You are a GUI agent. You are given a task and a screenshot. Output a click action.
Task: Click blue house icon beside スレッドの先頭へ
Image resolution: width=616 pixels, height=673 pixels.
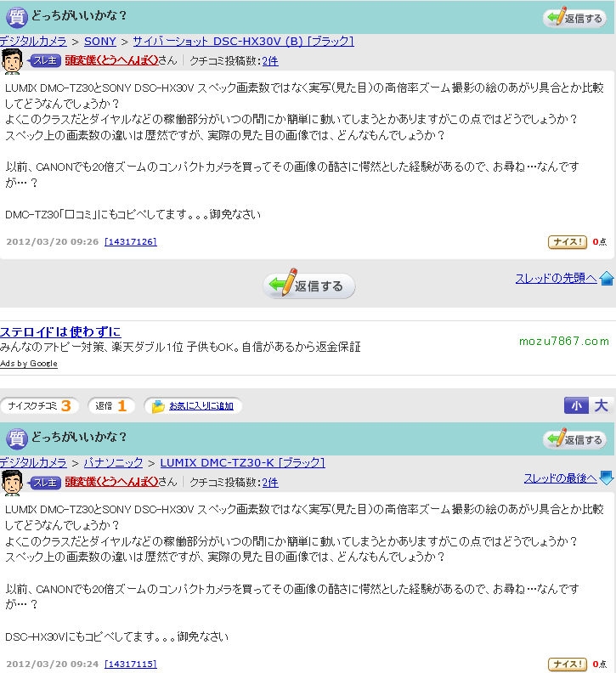point(607,278)
